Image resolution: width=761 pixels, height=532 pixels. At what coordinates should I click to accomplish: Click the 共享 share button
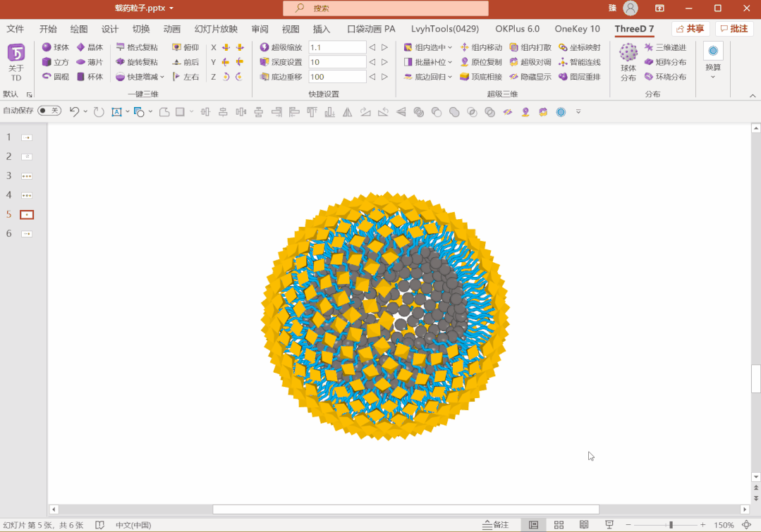tap(689, 29)
